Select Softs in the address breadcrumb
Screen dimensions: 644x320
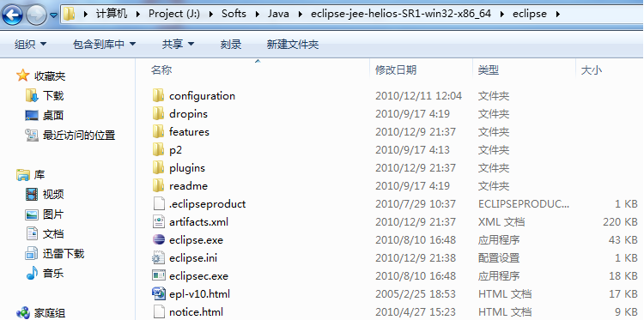234,14
